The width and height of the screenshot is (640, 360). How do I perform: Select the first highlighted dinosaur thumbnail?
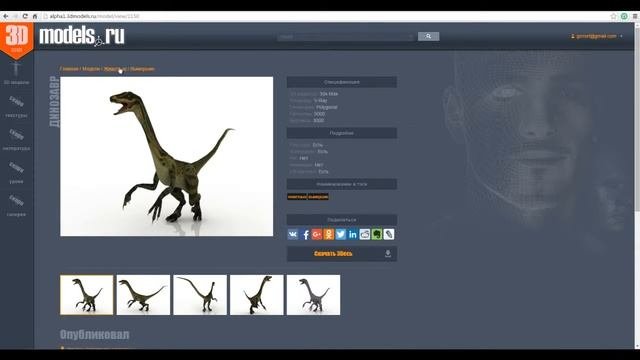pos(87,295)
